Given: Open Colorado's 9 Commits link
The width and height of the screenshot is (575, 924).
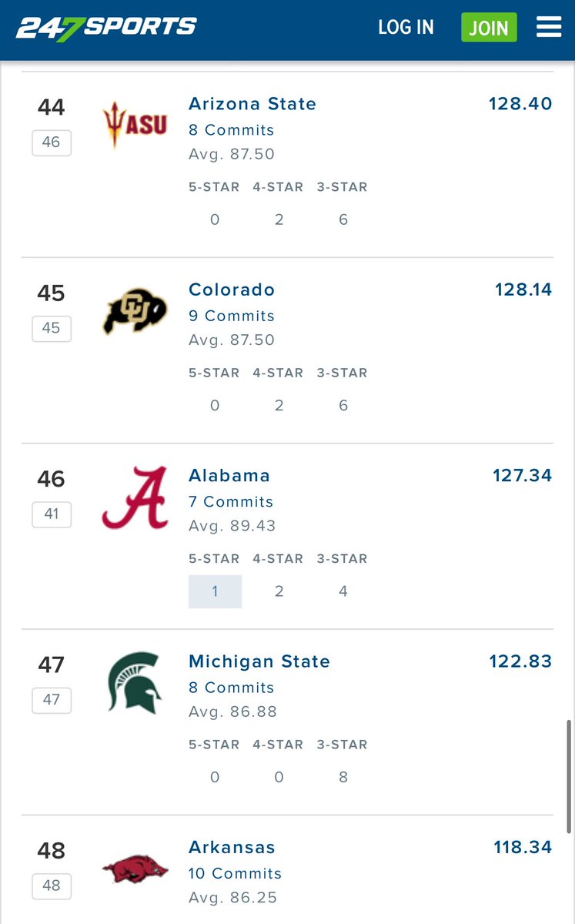Looking at the screenshot, I should (x=232, y=316).
